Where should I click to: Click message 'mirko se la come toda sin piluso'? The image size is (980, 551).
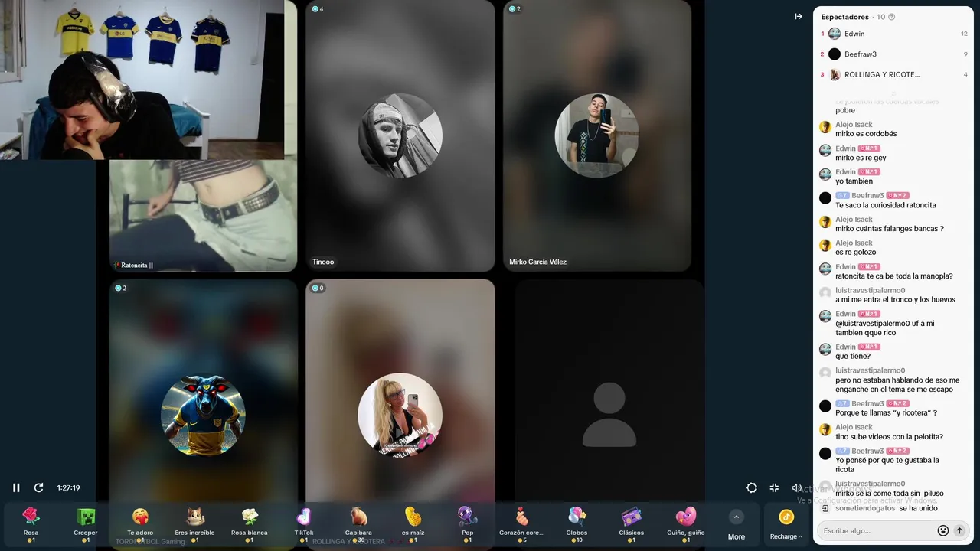tap(890, 494)
